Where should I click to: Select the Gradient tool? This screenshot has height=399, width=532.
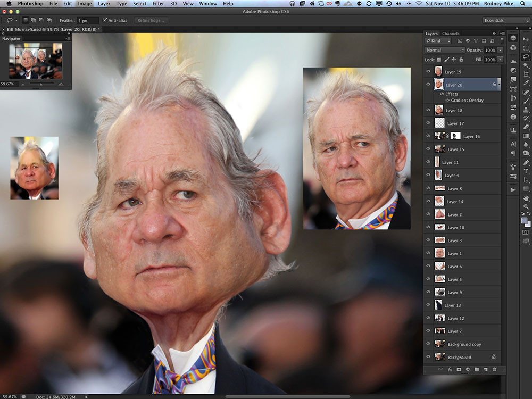[x=526, y=136]
